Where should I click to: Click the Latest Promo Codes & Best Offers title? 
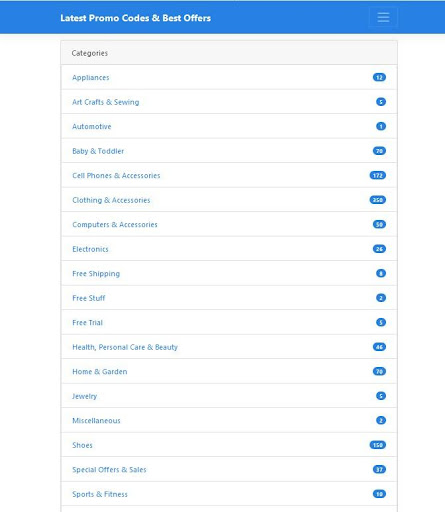[135, 18]
